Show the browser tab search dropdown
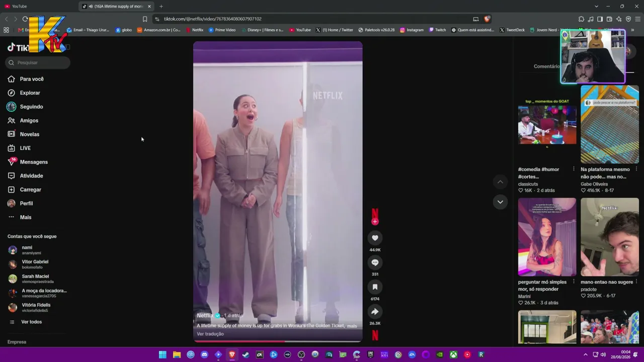This screenshot has height=362, width=644. pos(596,7)
